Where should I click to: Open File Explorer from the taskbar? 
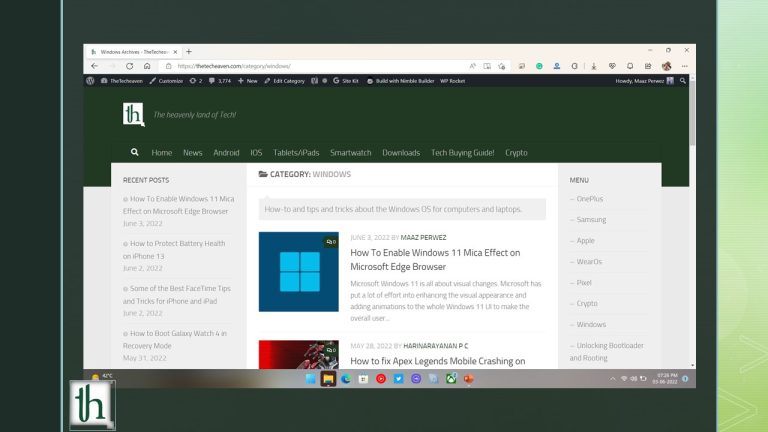tap(328, 379)
